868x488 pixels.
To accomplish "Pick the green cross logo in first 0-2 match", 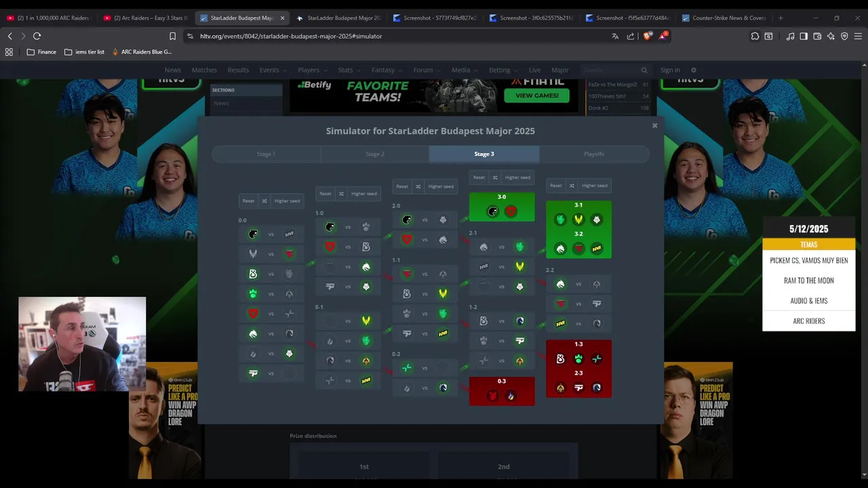I will click(x=407, y=368).
